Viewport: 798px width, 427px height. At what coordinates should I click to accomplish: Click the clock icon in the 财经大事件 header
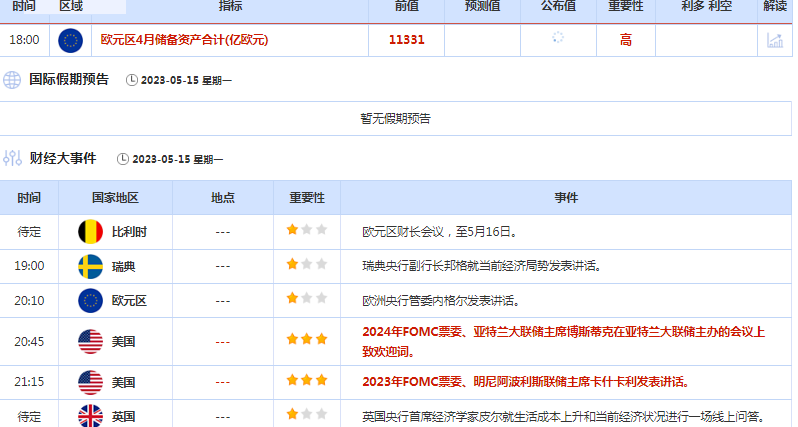(123, 159)
